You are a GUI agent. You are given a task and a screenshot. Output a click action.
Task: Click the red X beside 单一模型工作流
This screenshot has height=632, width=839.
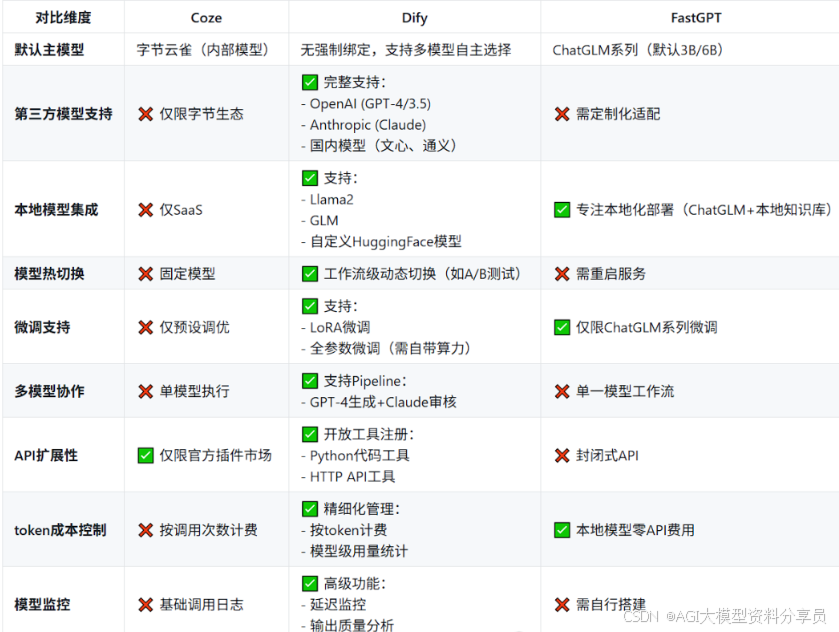(x=562, y=391)
